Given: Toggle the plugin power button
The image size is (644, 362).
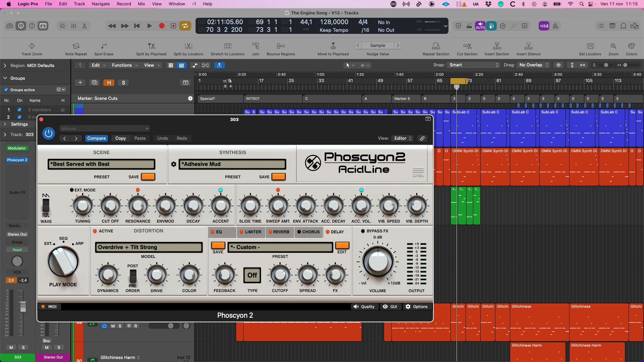Looking at the screenshot, I should [x=49, y=133].
